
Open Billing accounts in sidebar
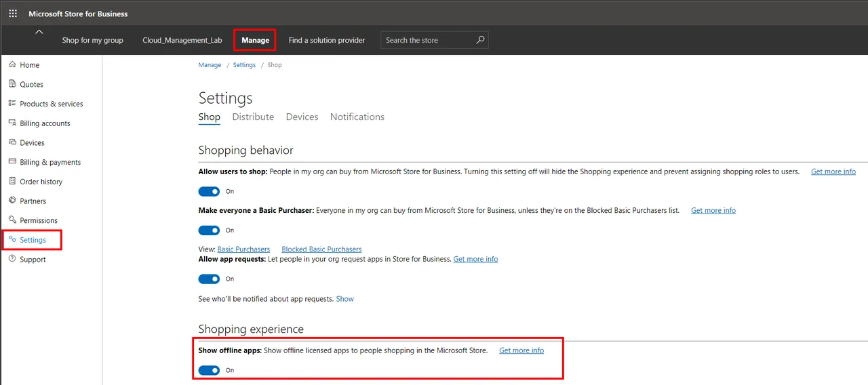tap(45, 123)
